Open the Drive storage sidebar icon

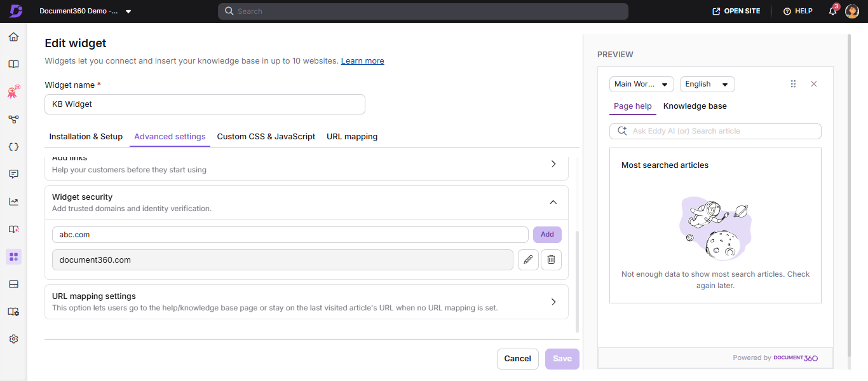coord(13,284)
